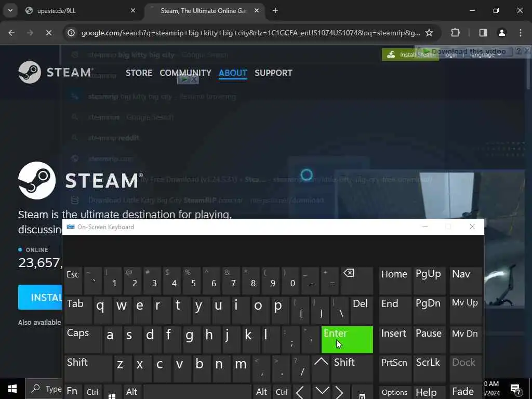The width and height of the screenshot is (532, 399).
Task: Click the green Install Steam header button
Action: [410, 55]
